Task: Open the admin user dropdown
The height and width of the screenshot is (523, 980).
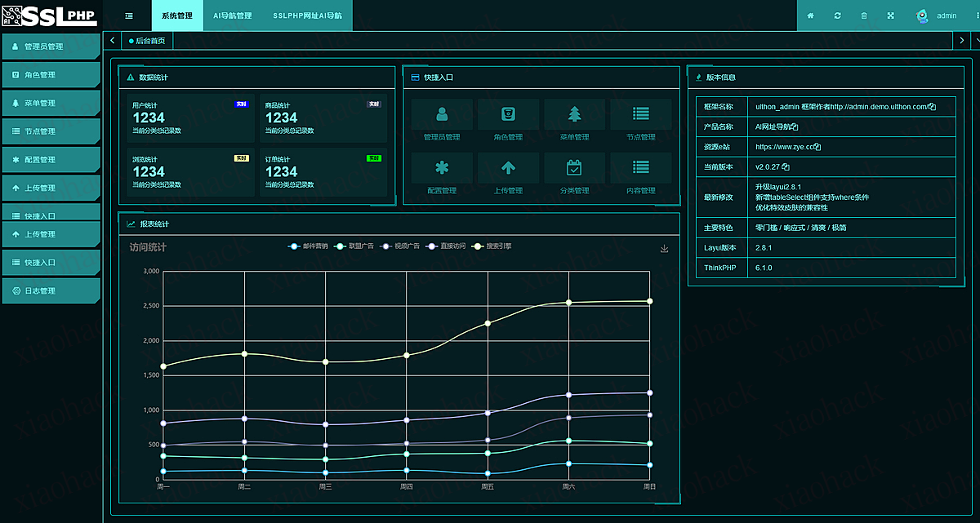Action: point(946,16)
